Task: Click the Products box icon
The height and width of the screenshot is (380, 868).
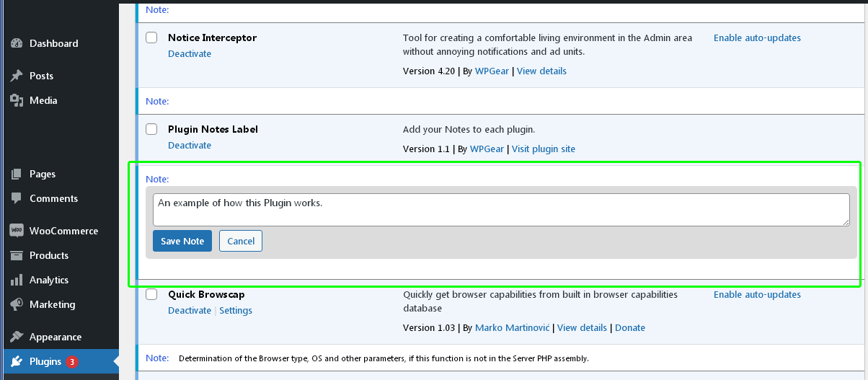Action: tap(17, 255)
